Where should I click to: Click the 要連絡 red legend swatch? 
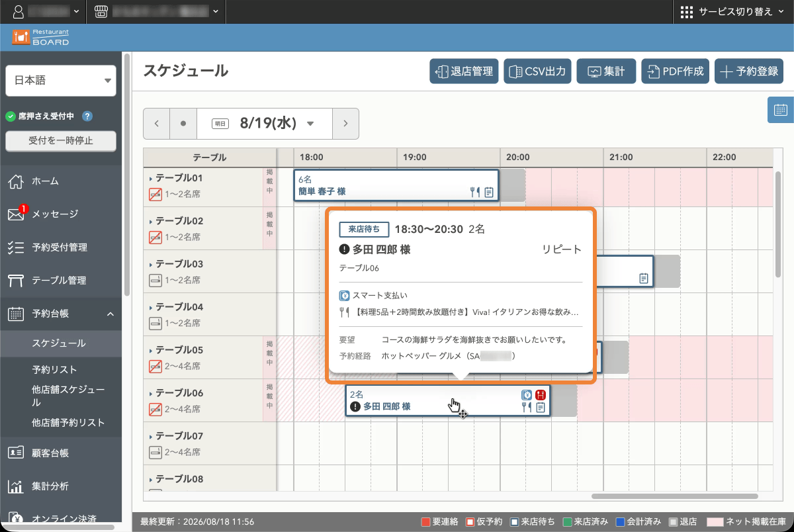[425, 522]
